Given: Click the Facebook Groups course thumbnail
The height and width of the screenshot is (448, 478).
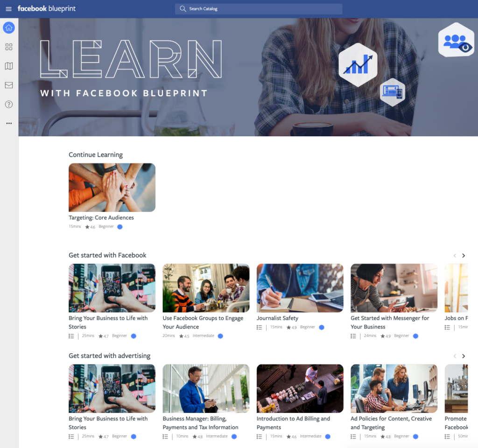Looking at the screenshot, I should 206,288.
